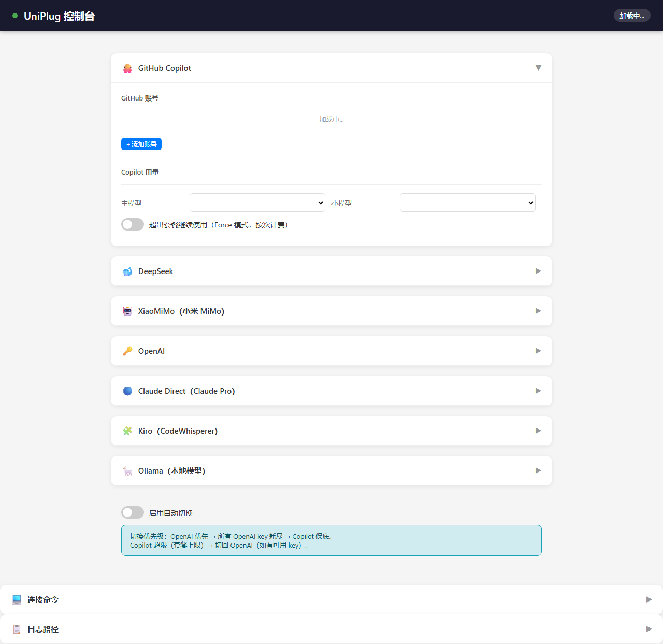Click the Kiro puzzle piece icon

coord(127,431)
